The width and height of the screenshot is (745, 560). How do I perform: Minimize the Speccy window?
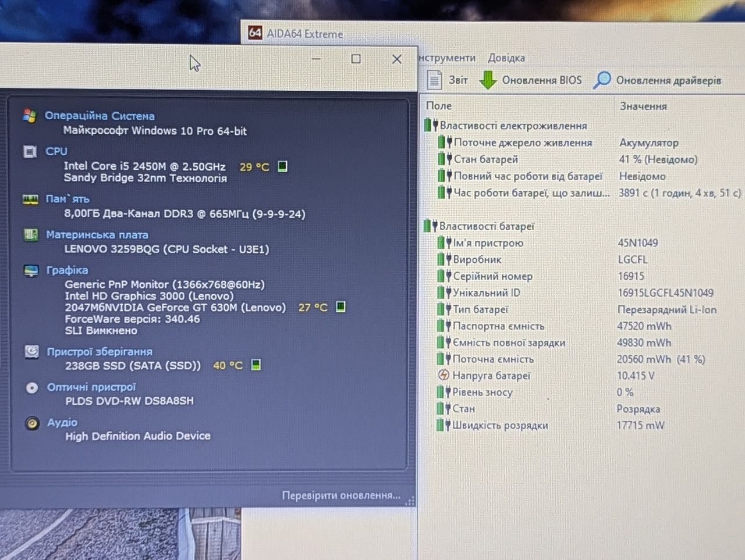tap(316, 59)
